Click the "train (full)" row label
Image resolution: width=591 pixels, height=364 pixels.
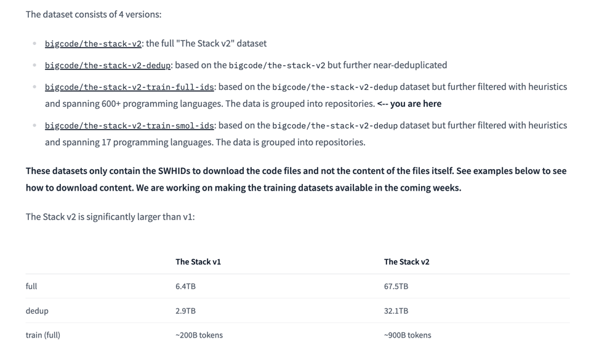point(43,335)
